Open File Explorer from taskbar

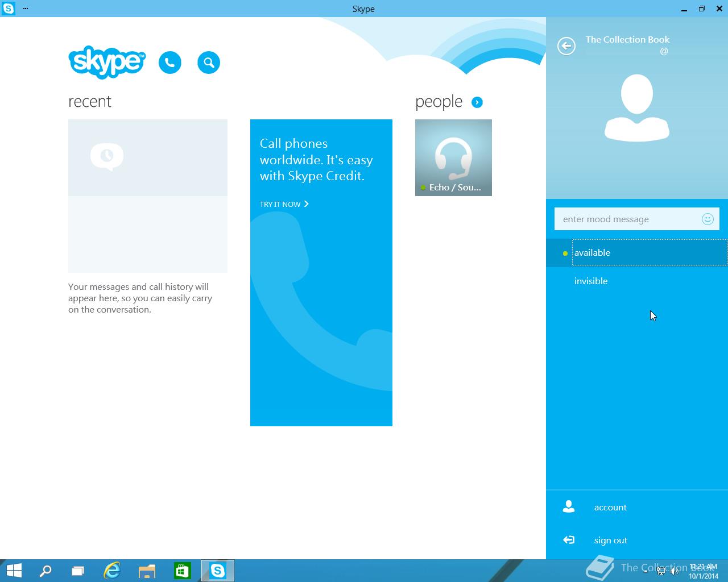(147, 571)
